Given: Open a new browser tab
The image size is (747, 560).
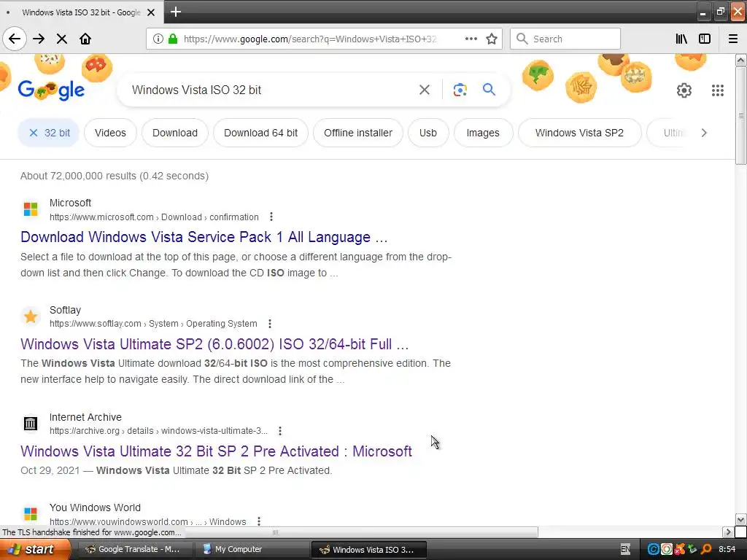Looking at the screenshot, I should point(175,12).
